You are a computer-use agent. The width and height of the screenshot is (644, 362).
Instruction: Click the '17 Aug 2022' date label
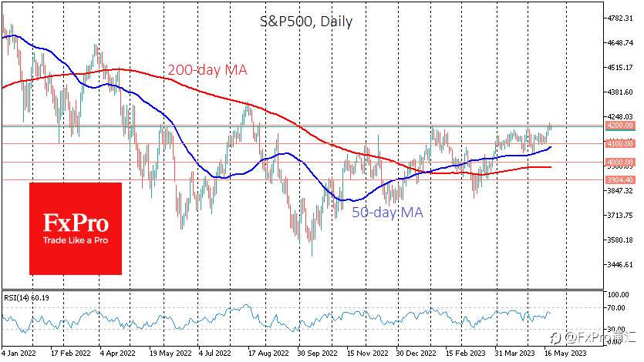(x=268, y=353)
